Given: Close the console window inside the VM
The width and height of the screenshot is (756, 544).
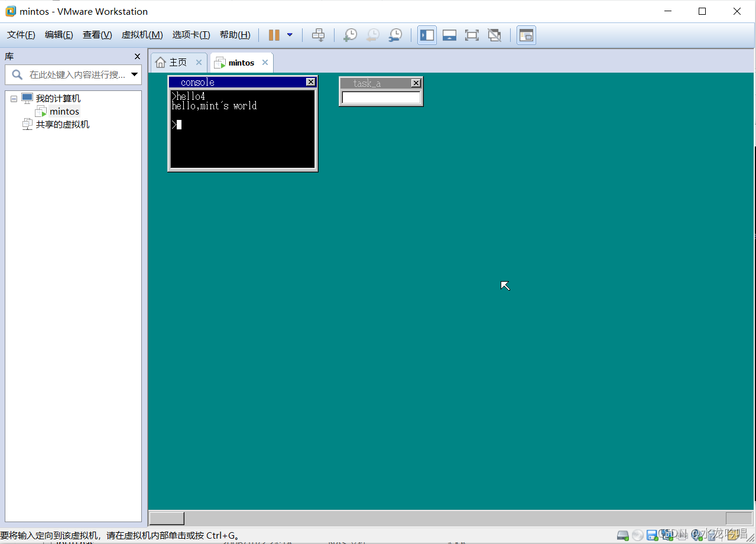Looking at the screenshot, I should click(x=311, y=82).
